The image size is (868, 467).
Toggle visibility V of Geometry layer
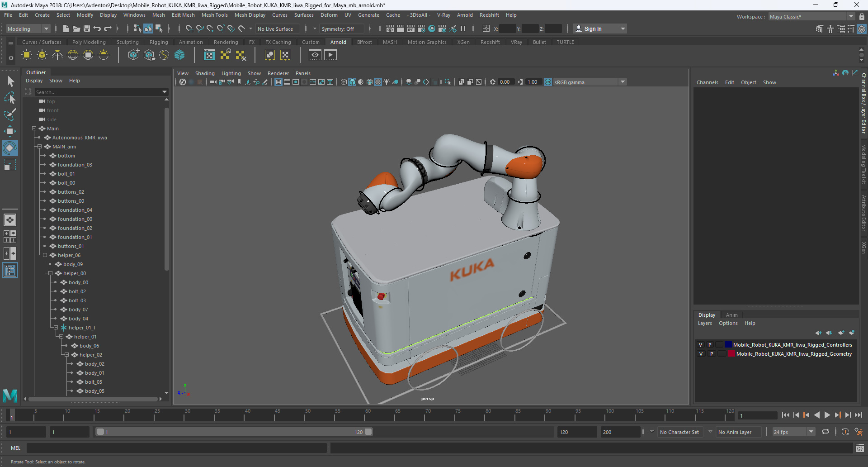click(701, 354)
